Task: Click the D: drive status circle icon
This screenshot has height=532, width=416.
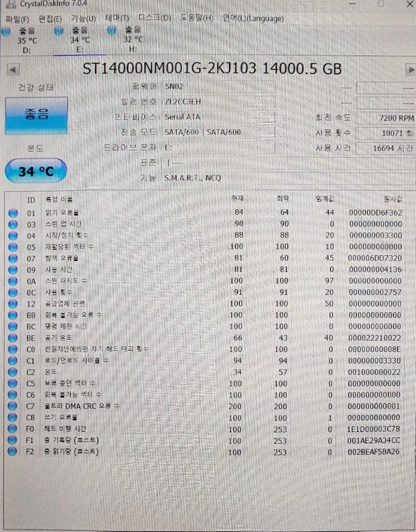Action: pyautogui.click(x=6, y=32)
